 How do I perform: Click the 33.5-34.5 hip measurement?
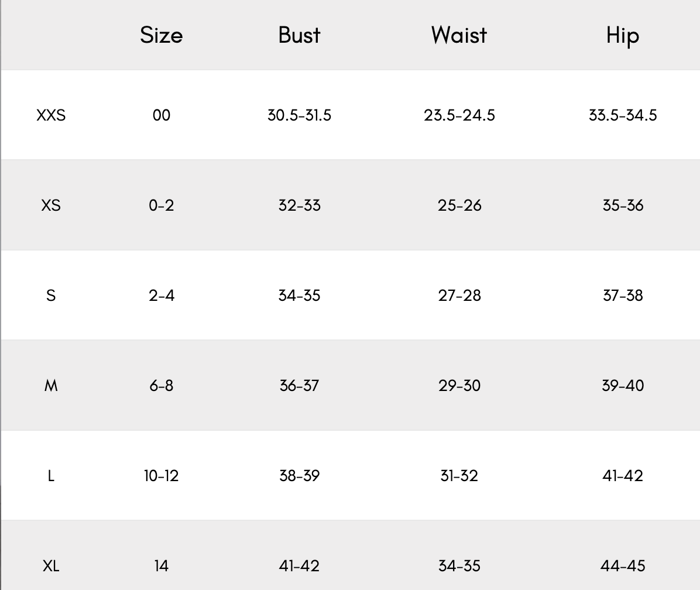[x=622, y=115]
